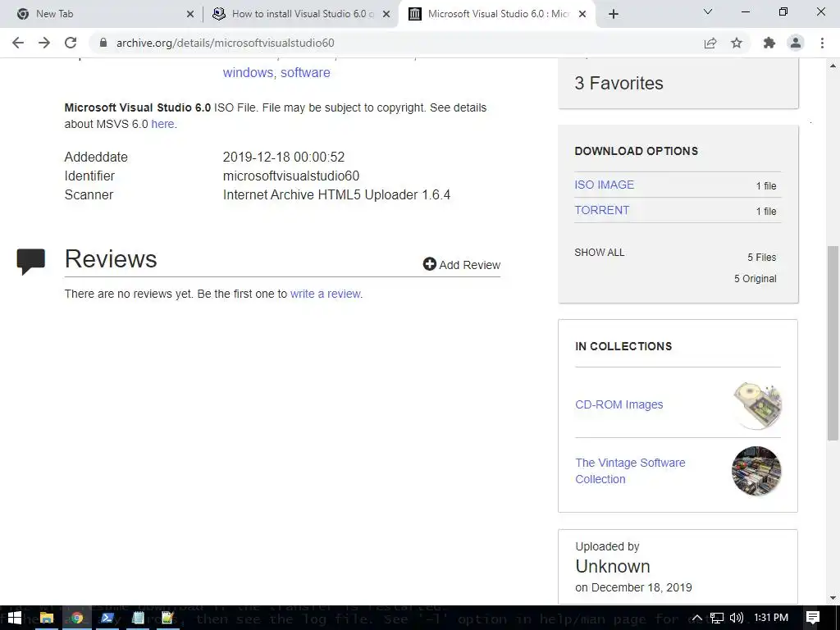Open the Chrome profile avatar
The height and width of the screenshot is (630, 840).
796,43
